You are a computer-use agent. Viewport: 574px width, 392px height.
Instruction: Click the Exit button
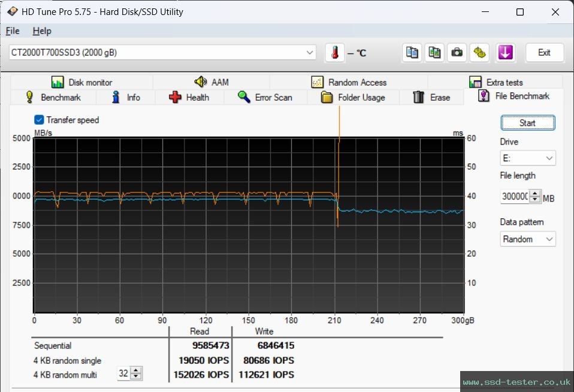click(545, 53)
